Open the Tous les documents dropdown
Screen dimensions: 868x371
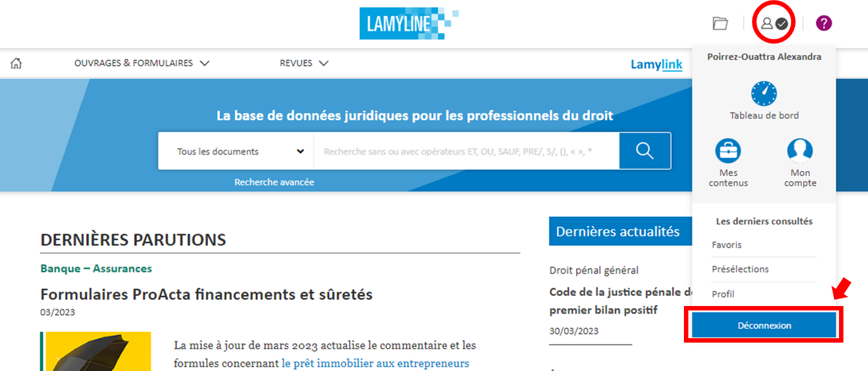236,151
